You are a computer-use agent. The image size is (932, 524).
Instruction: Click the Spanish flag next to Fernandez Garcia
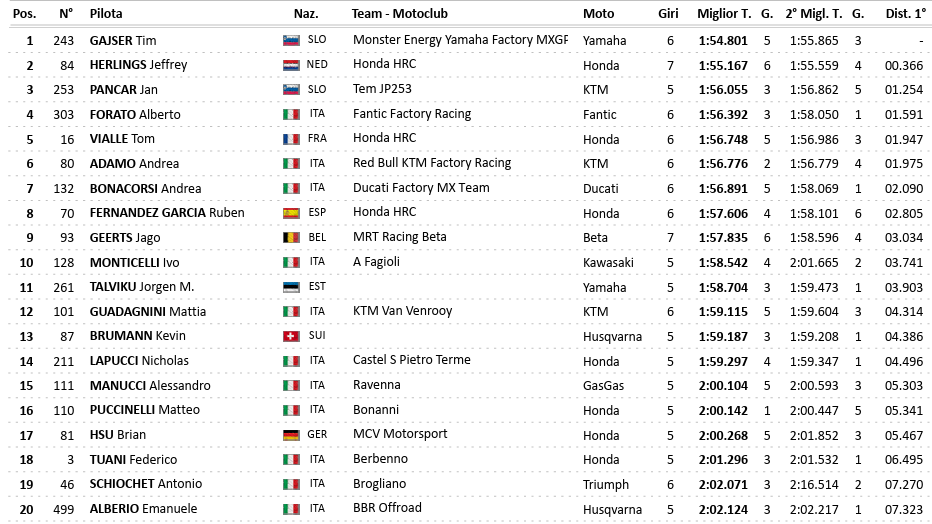tap(291, 213)
